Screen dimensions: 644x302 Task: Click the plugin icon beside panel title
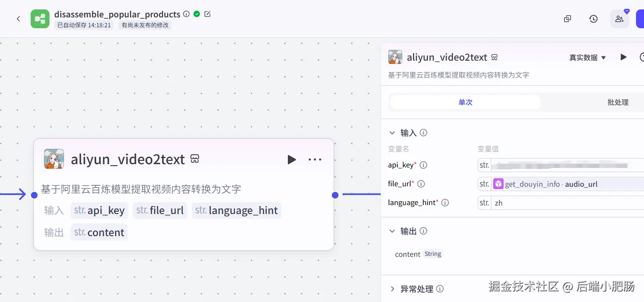pyautogui.click(x=495, y=57)
